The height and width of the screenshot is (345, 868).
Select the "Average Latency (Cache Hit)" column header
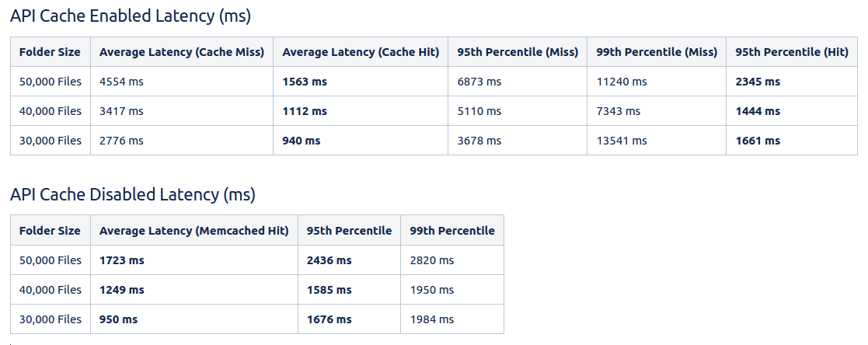pos(361,52)
